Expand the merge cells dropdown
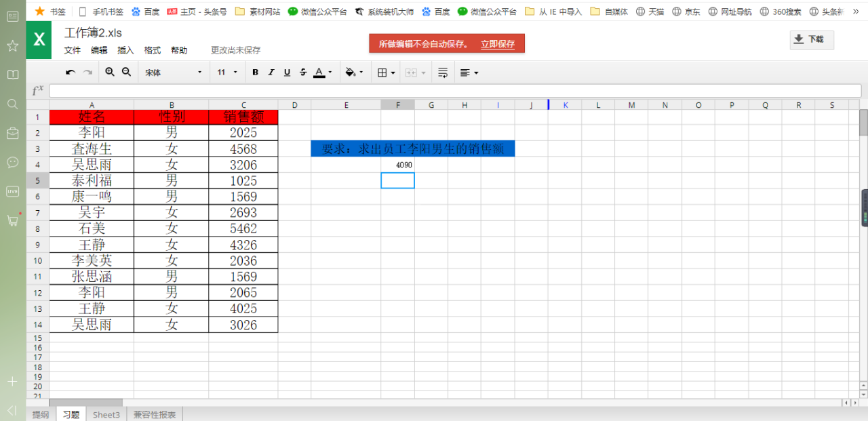 coord(424,73)
